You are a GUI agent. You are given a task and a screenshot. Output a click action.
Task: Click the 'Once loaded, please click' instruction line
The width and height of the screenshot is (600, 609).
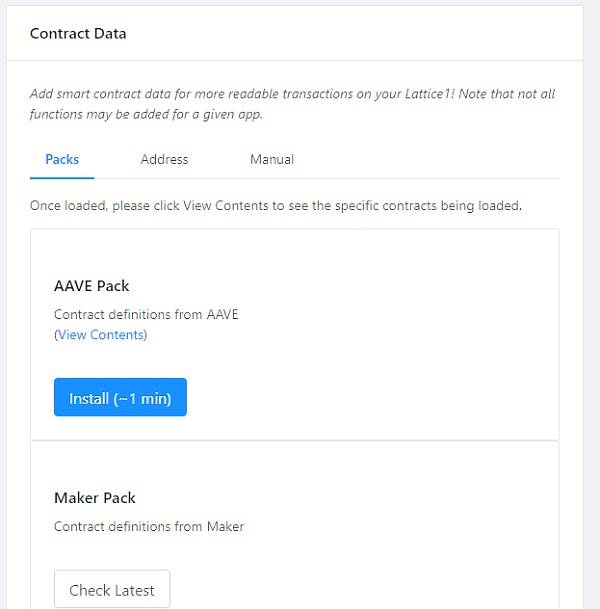[276, 205]
